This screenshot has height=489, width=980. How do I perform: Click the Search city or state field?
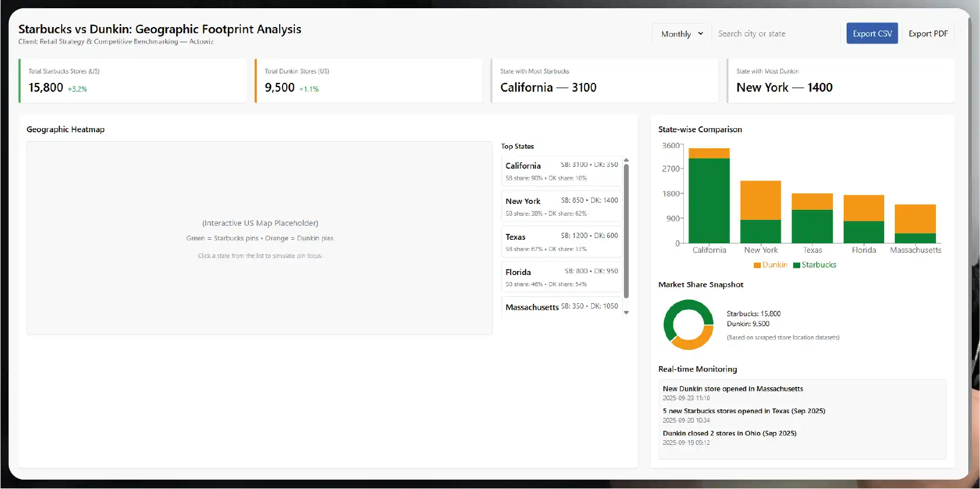point(776,34)
